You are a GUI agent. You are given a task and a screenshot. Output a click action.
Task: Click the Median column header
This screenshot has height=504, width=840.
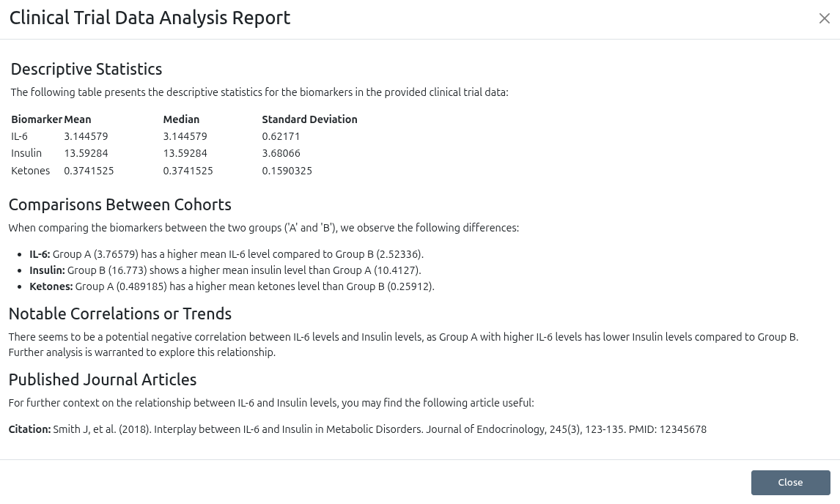[181, 119]
